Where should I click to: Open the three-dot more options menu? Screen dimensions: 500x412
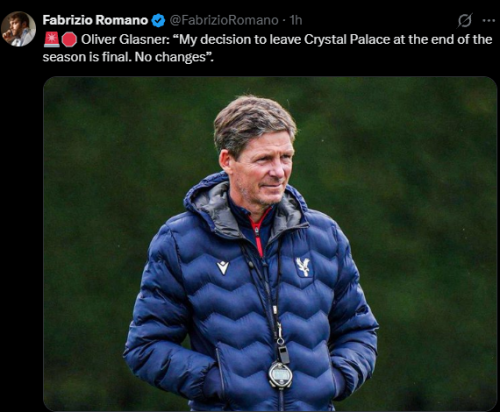coord(488,21)
